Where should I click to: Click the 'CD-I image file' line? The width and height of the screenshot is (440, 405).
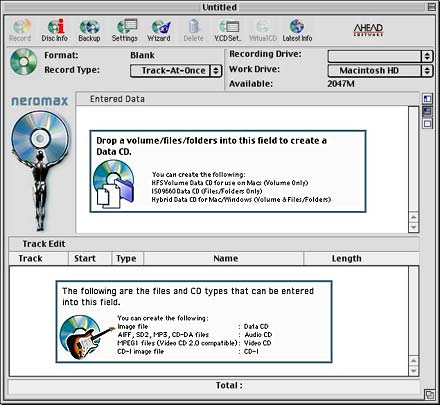pos(140,351)
